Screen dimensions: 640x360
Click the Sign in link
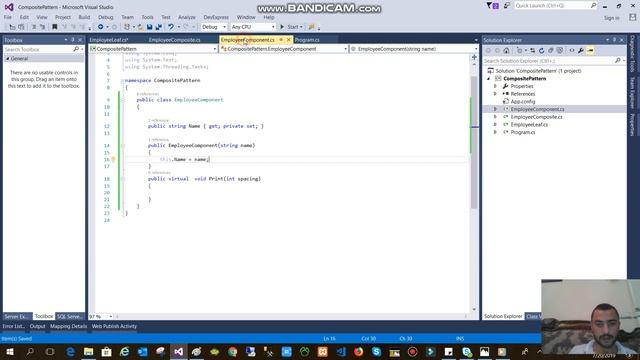tap(611, 18)
